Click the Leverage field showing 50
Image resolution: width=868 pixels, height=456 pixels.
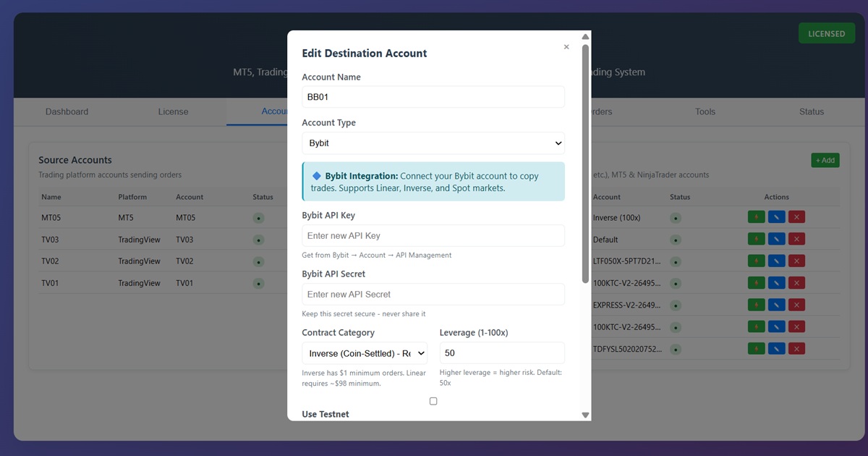coord(502,353)
